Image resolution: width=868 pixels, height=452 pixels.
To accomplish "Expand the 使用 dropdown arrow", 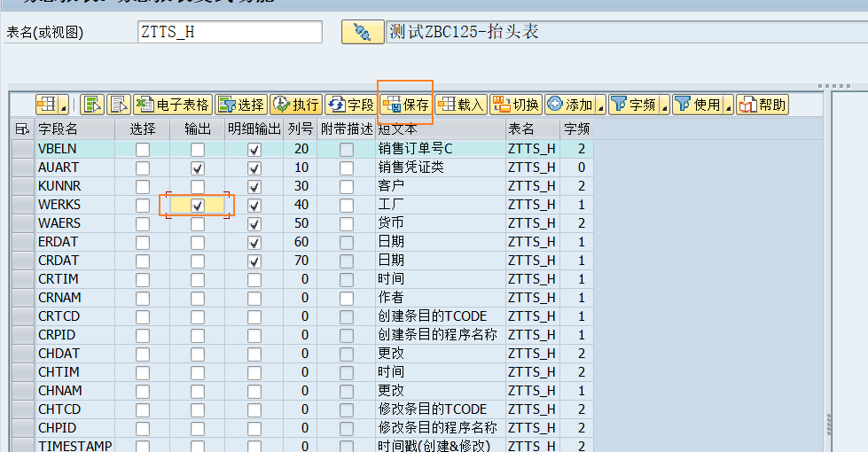I will 729,105.
